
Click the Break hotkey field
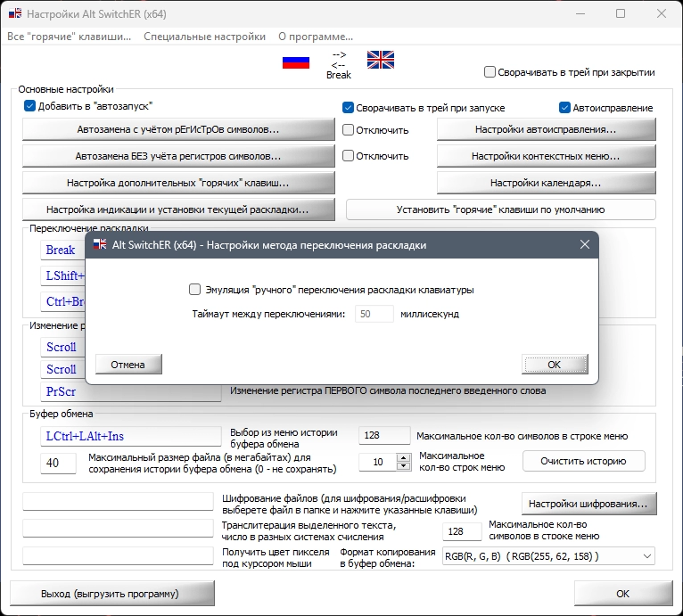[63, 251]
